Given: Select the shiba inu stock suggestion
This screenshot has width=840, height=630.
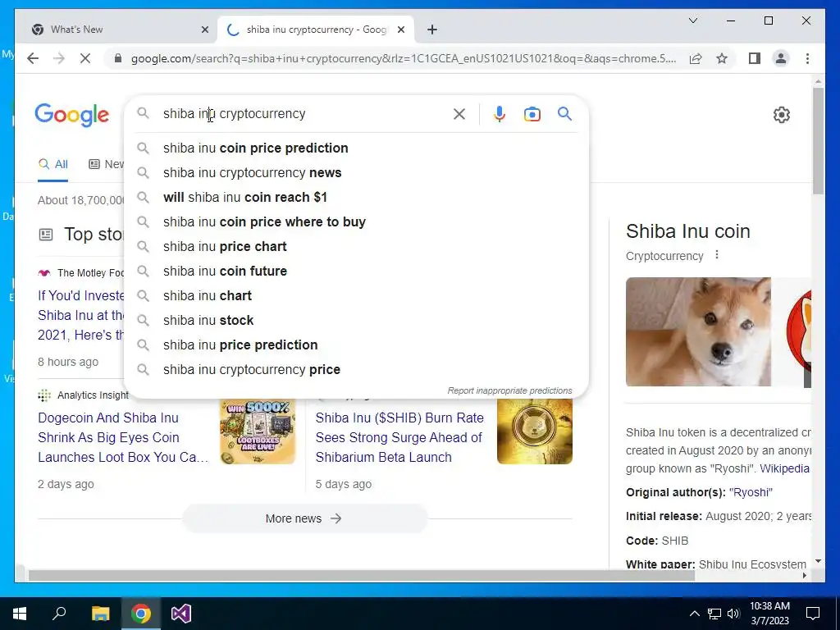Looking at the screenshot, I should pos(356,321).
